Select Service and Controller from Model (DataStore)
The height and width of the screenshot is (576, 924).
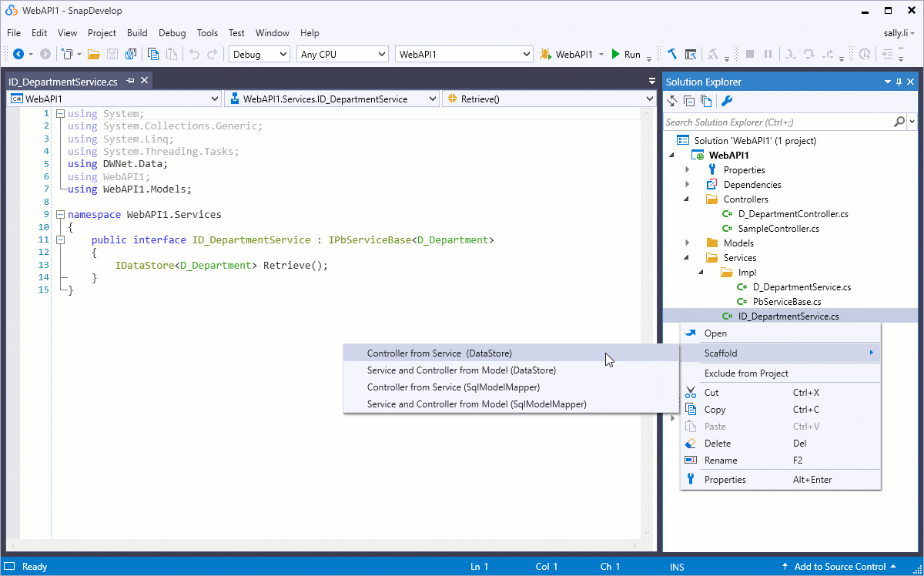point(511,370)
